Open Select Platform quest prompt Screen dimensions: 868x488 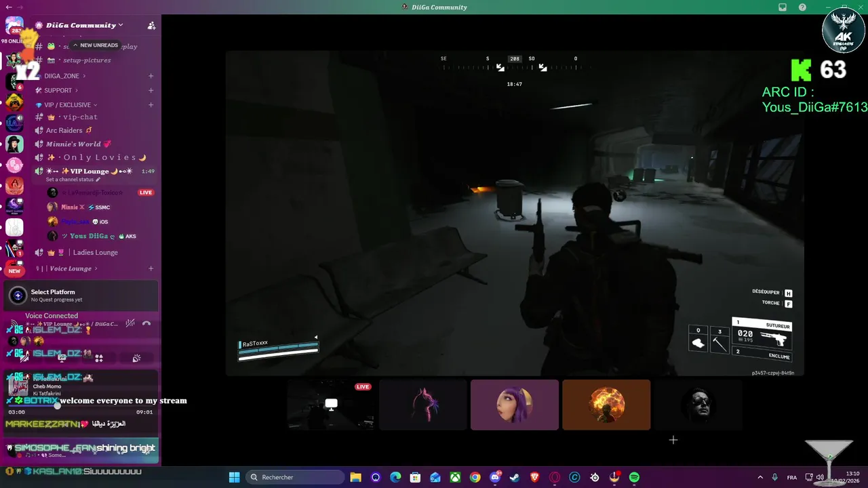click(81, 296)
